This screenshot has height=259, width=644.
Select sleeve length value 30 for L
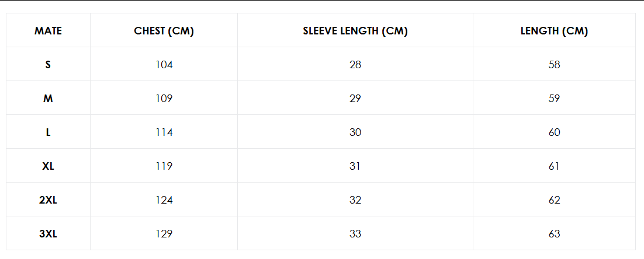355,132
